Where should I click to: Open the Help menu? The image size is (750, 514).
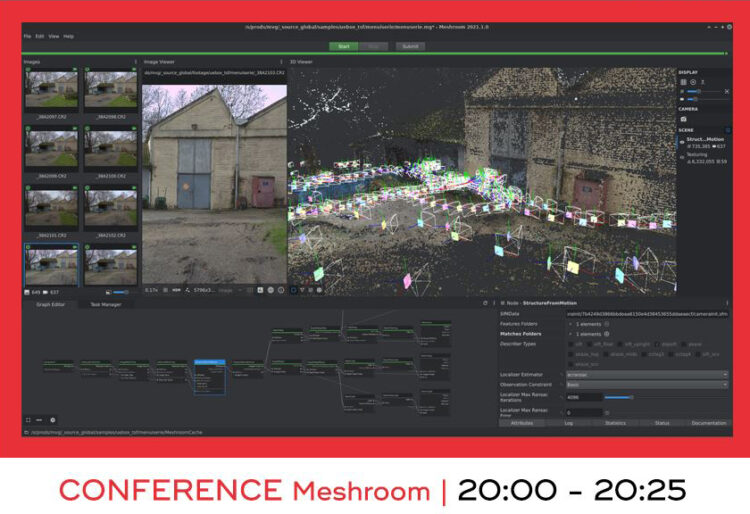68,36
